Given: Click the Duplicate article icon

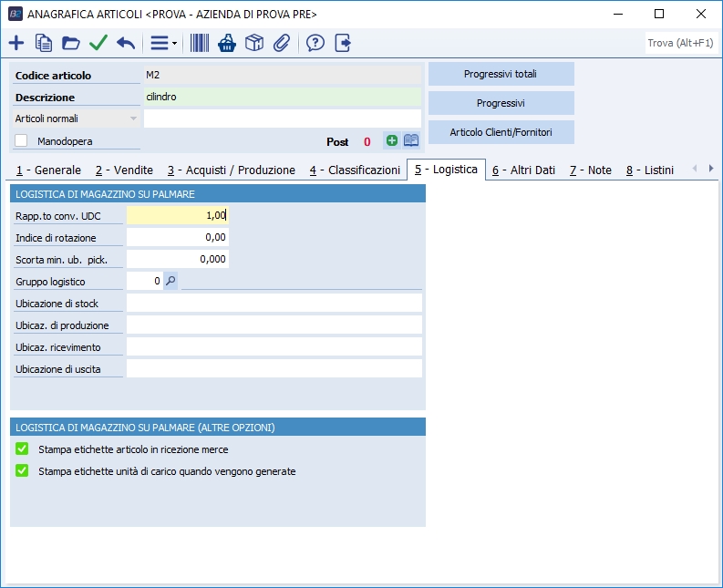Looking at the screenshot, I should click(x=44, y=43).
